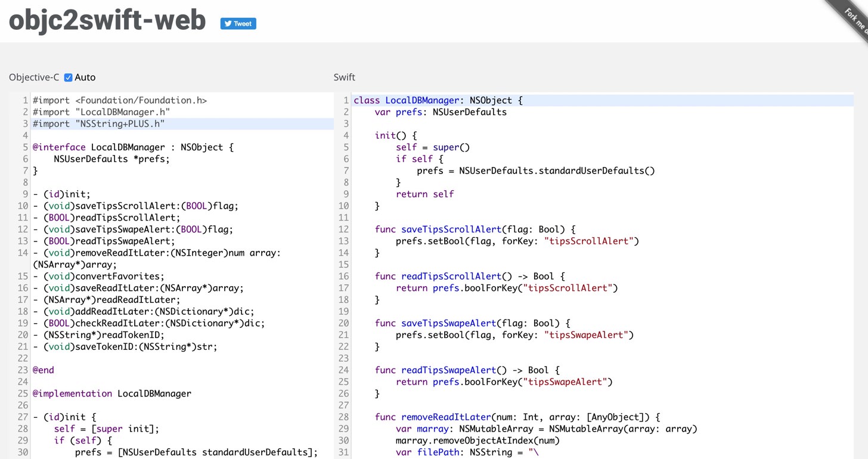868x459 pixels.
Task: Click the Tweet button
Action: coord(238,23)
